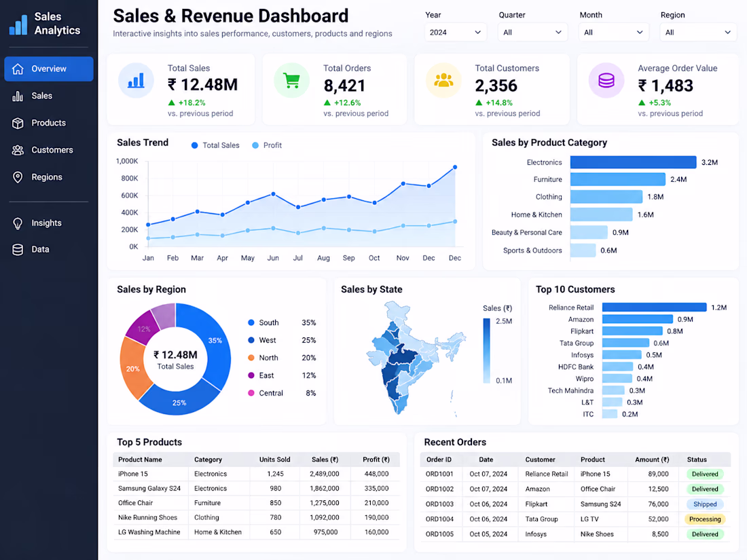Click the Regions map-pin icon
747x560 pixels.
tap(18, 177)
